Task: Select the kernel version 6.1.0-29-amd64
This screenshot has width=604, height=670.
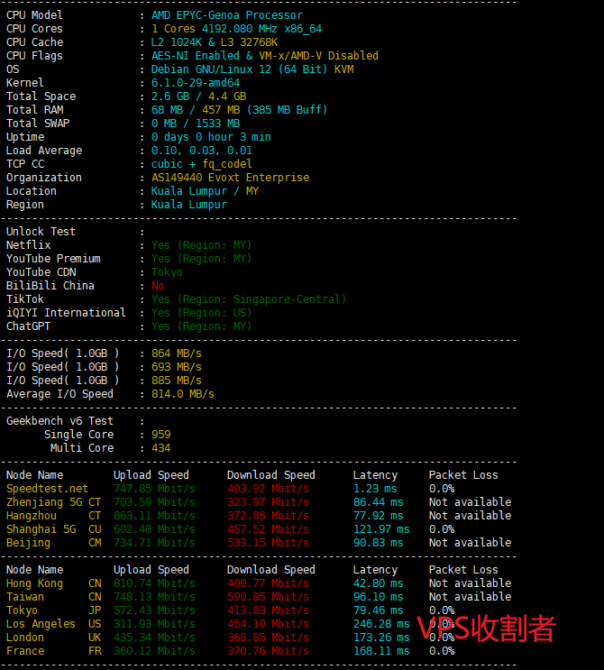Action: (x=198, y=83)
